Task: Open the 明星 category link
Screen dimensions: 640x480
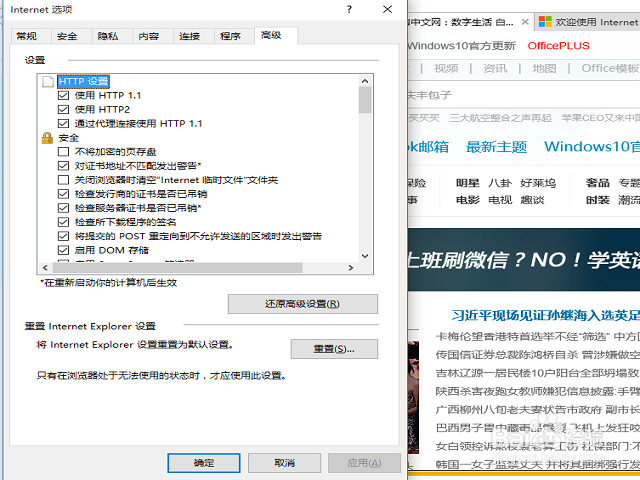Action: pos(467,183)
